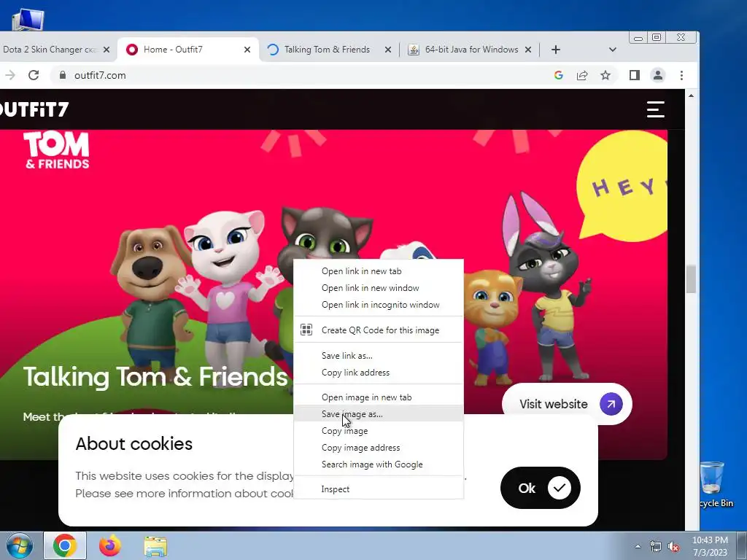Viewport: 747px width, 560px height.
Task: Select Create QR Code for this image
Action: point(379,330)
